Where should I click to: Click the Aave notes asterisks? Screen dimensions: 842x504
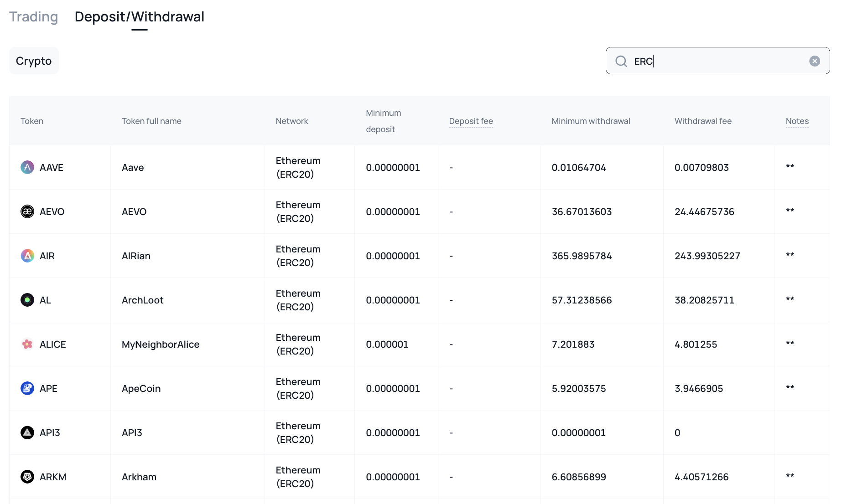(x=790, y=167)
